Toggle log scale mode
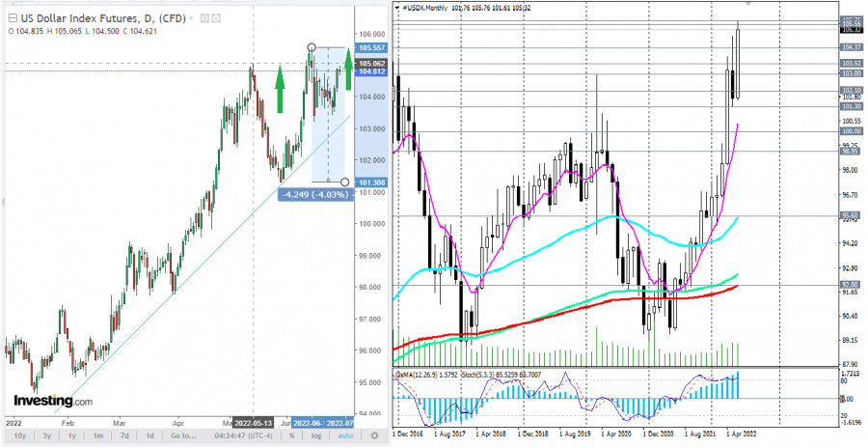 point(314,435)
